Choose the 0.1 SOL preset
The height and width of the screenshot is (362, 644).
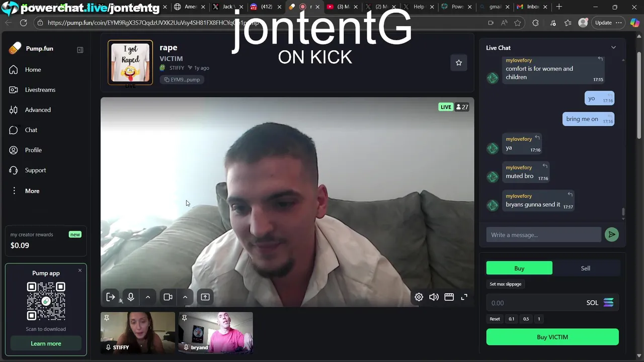coord(512,319)
